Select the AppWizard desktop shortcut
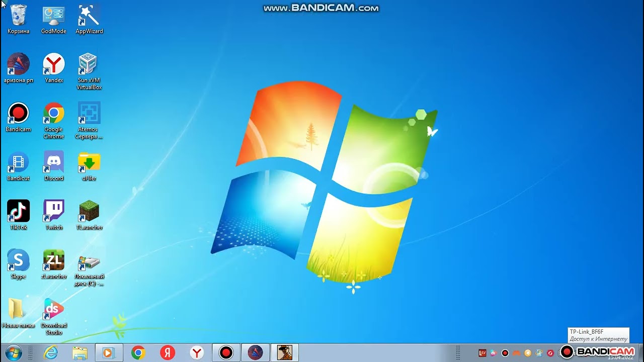This screenshot has width=644, height=362. [89, 19]
